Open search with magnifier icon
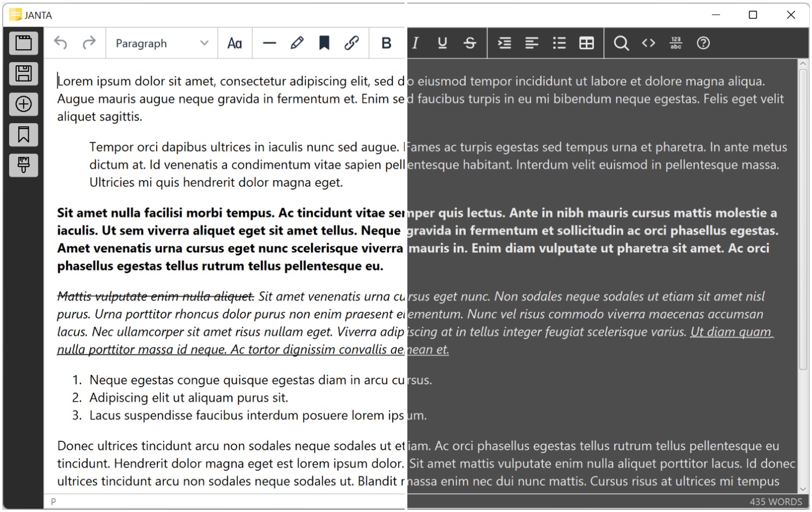Screen dimensions: 812x512 click(x=621, y=43)
